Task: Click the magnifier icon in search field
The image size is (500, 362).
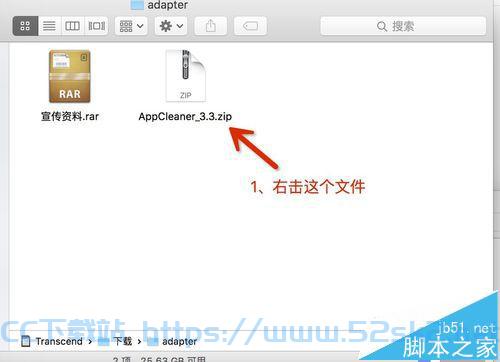Action: pos(382,26)
